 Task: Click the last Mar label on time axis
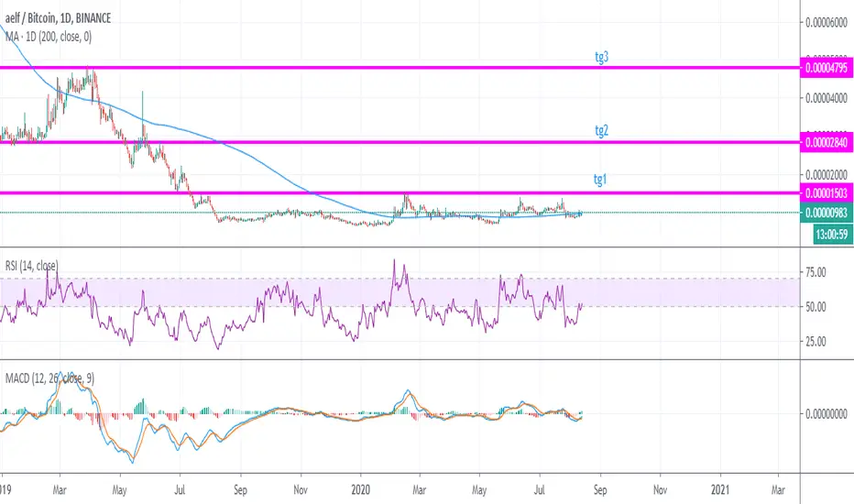778,490
